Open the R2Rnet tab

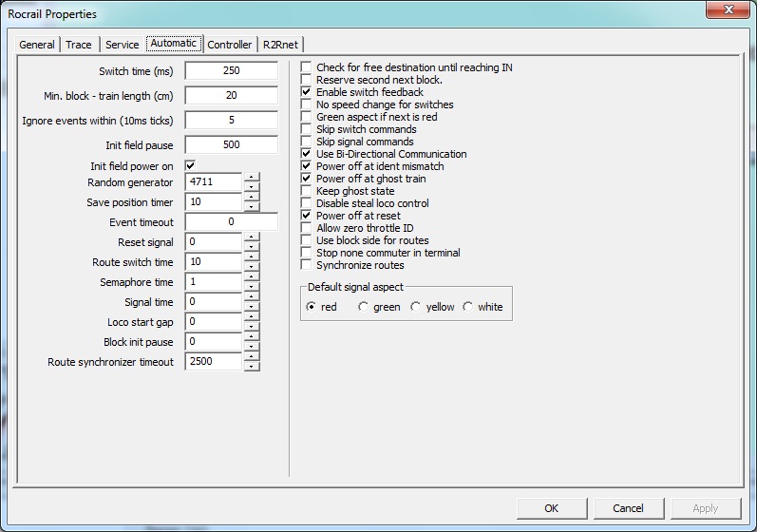[x=280, y=45]
